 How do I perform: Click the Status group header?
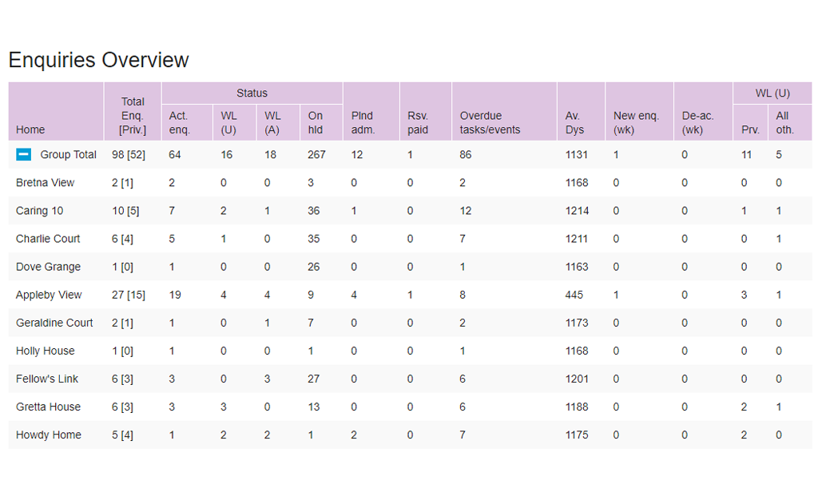[252, 93]
